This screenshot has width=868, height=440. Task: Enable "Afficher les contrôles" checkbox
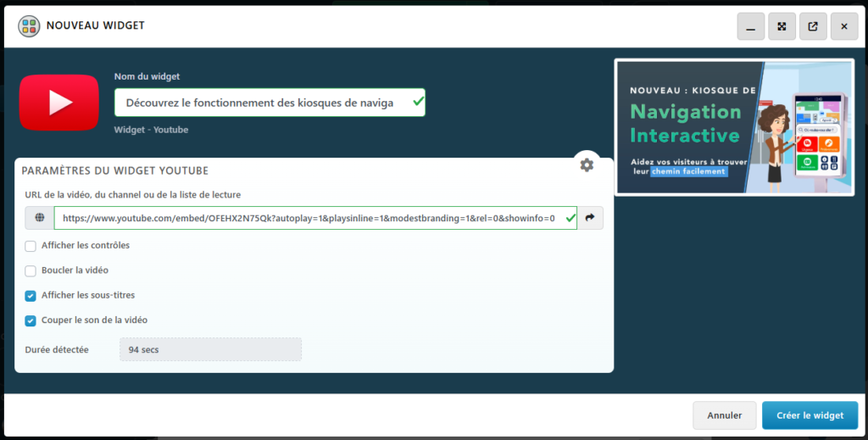31,246
